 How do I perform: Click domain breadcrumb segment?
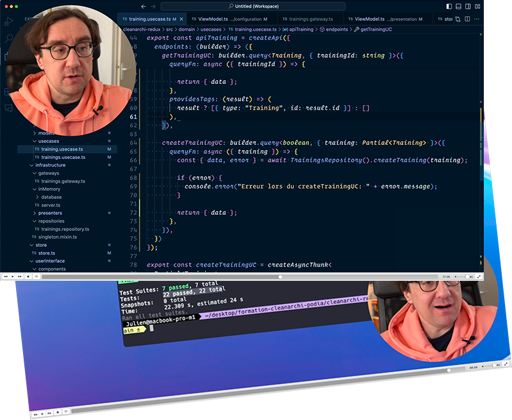click(186, 29)
